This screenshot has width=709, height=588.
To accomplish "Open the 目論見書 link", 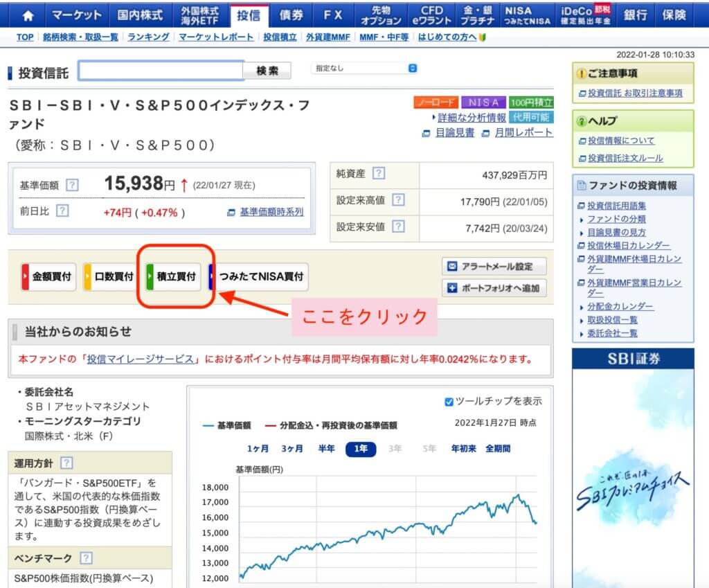I will pyautogui.click(x=455, y=132).
